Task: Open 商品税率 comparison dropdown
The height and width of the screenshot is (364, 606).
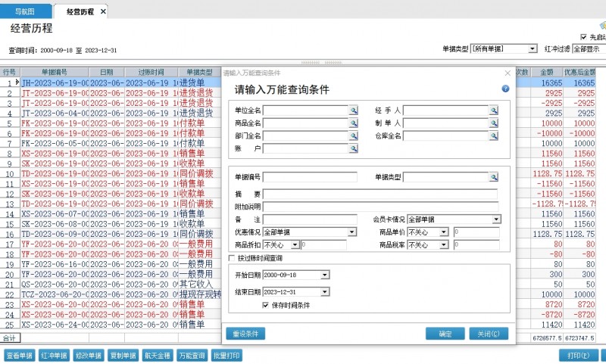Action: pyautogui.click(x=444, y=245)
